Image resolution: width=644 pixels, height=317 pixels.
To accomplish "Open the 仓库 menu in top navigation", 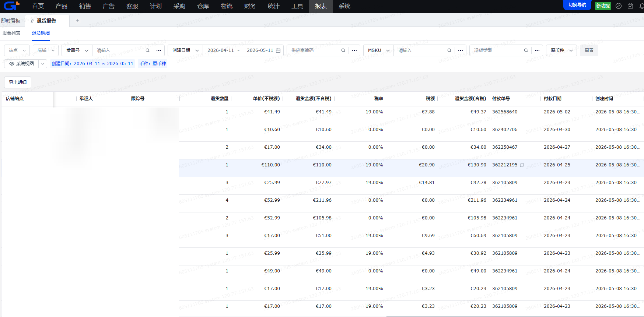I will [203, 6].
